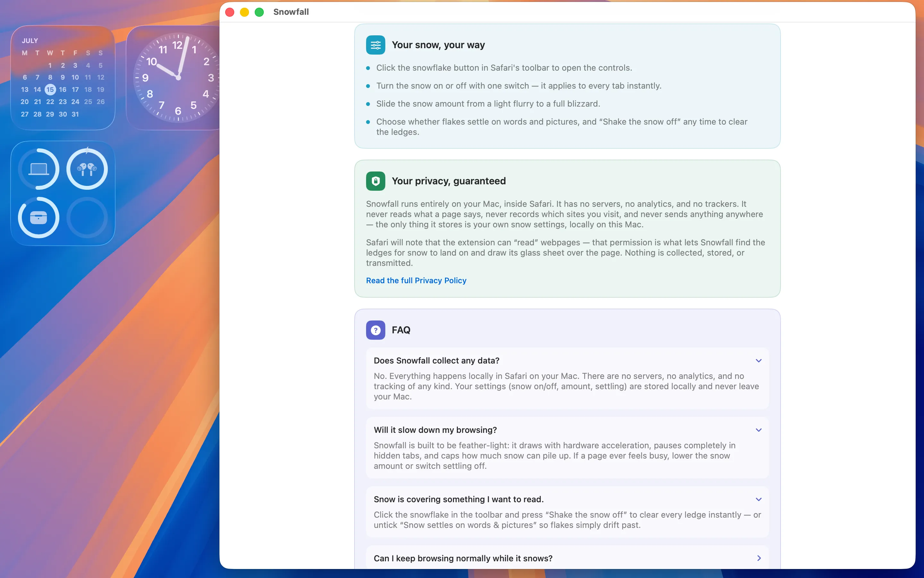Click date 1 in the calendar widget
924x578 pixels.
[x=50, y=66]
